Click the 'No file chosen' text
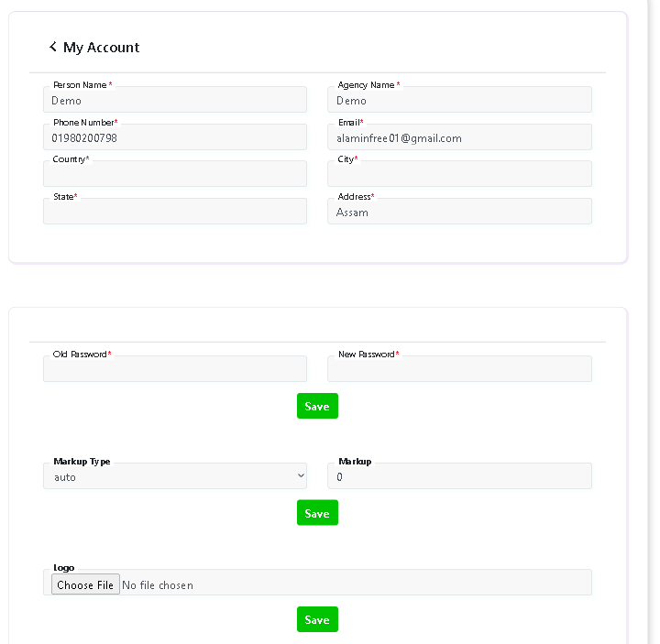 [x=158, y=585]
